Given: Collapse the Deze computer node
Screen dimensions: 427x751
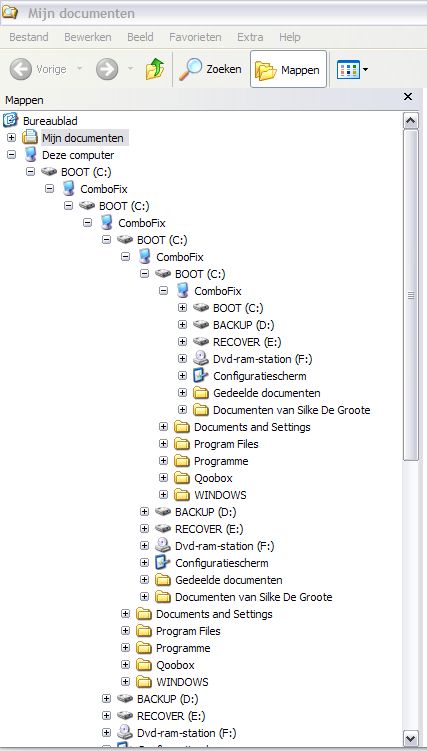Looking at the screenshot, I should click(11, 155).
